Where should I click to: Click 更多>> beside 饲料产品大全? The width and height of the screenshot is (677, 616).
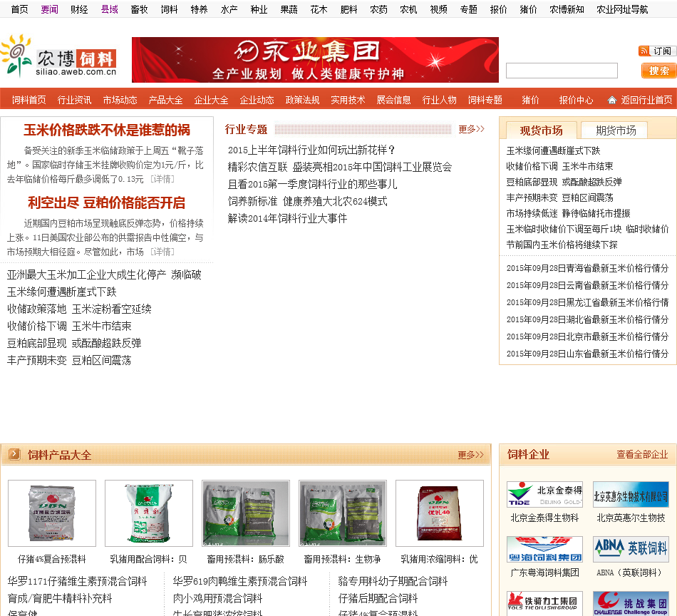tap(470, 454)
